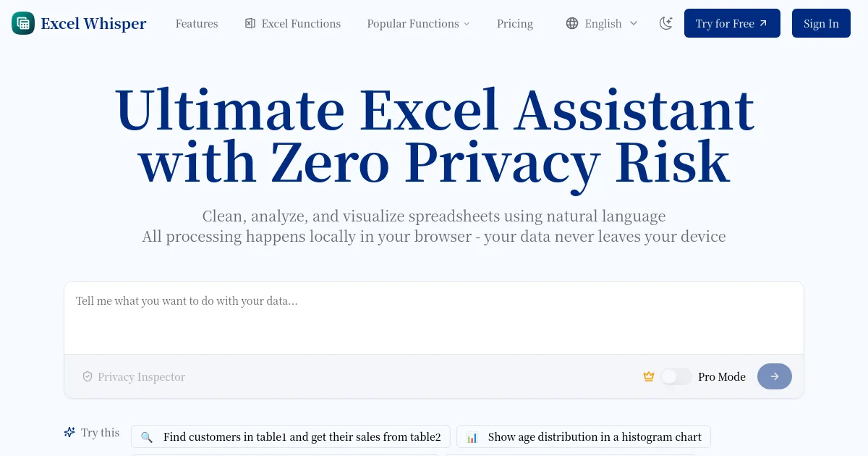Viewport: 868px width, 456px height.
Task: Click the grid icon beside Excel Functions
Action: coord(250,23)
